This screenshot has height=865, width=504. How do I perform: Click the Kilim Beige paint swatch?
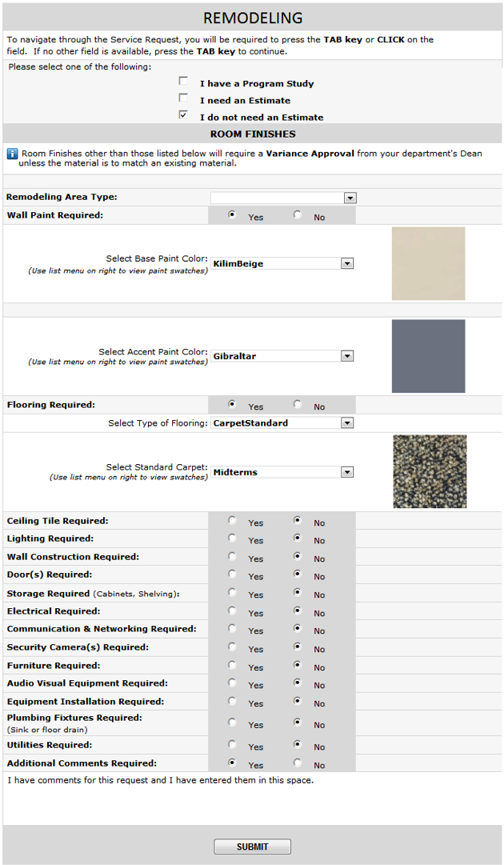click(428, 263)
